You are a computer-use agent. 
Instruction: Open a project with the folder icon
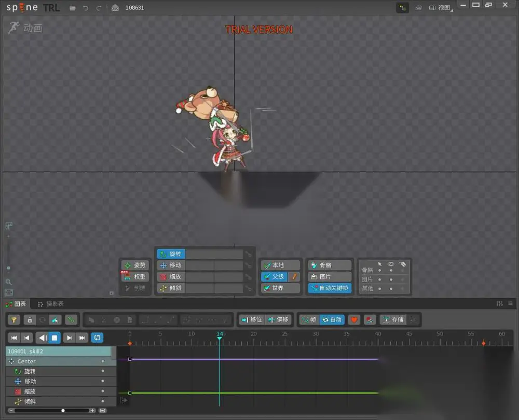[73, 8]
